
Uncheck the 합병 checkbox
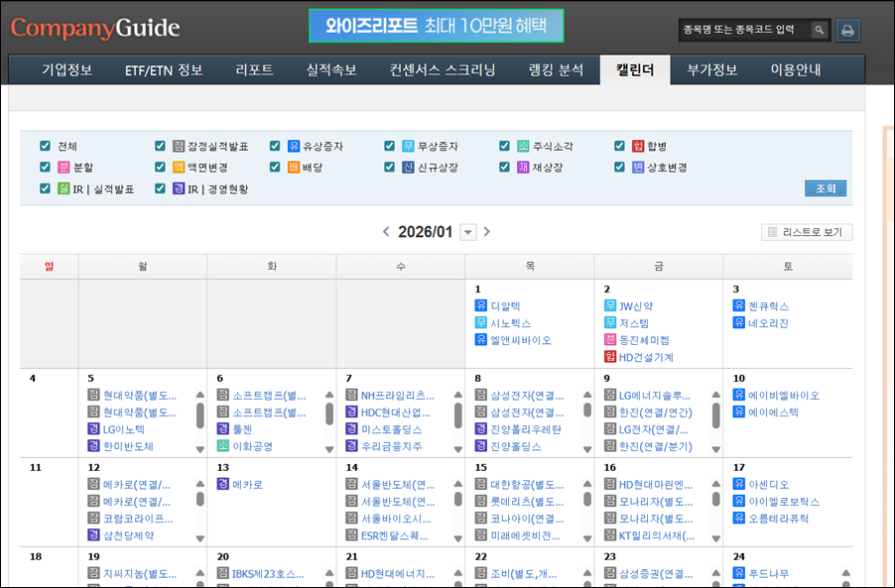pos(619,146)
